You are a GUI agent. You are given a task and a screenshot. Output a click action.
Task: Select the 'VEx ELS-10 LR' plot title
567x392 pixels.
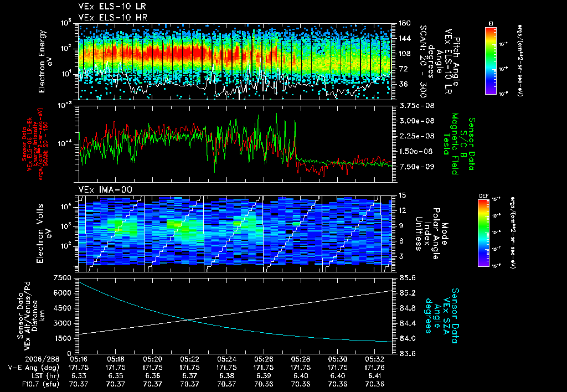[112, 6]
